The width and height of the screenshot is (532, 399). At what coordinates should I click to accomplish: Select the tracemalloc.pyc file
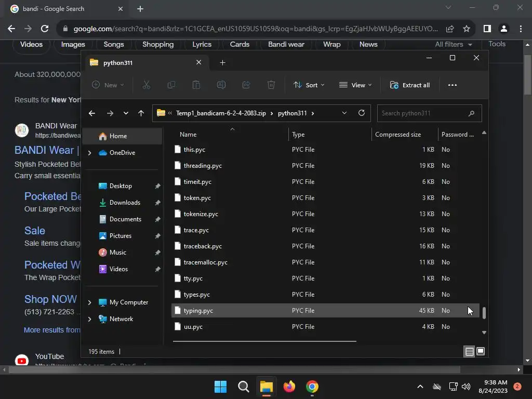click(325, 262)
